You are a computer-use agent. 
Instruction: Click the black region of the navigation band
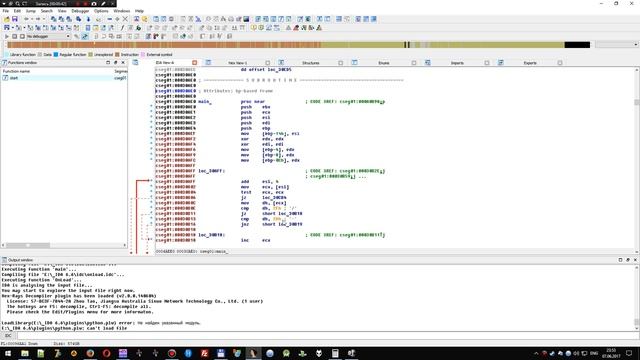[x=577, y=44]
